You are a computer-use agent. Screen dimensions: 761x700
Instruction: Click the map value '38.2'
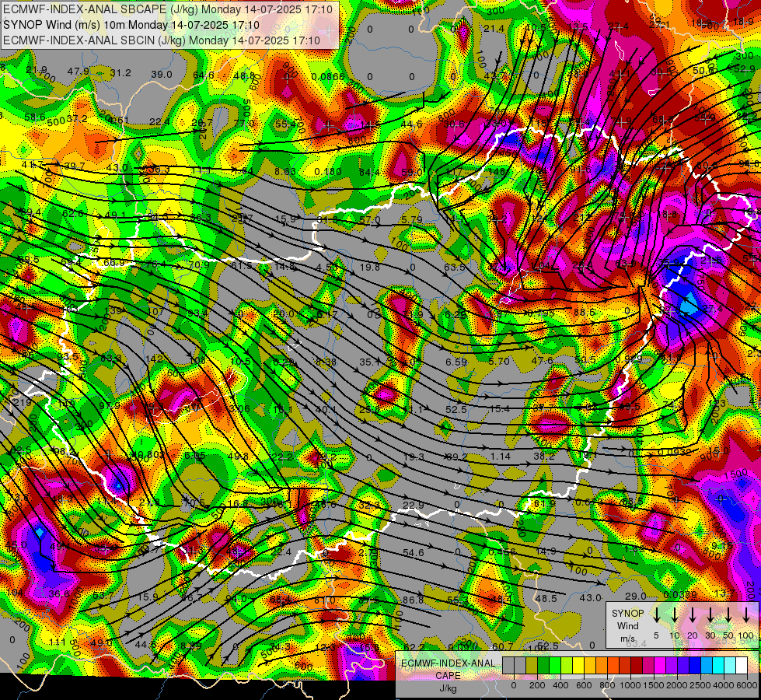(x=544, y=456)
